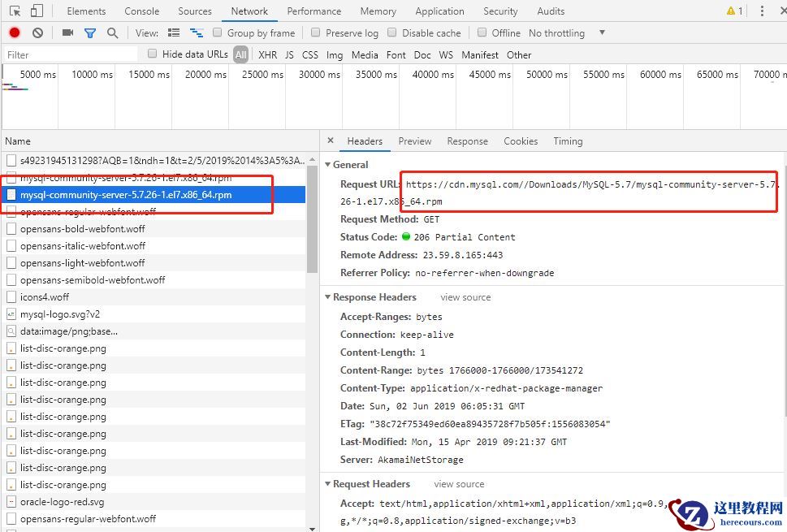Close the request details pane X

(331, 141)
